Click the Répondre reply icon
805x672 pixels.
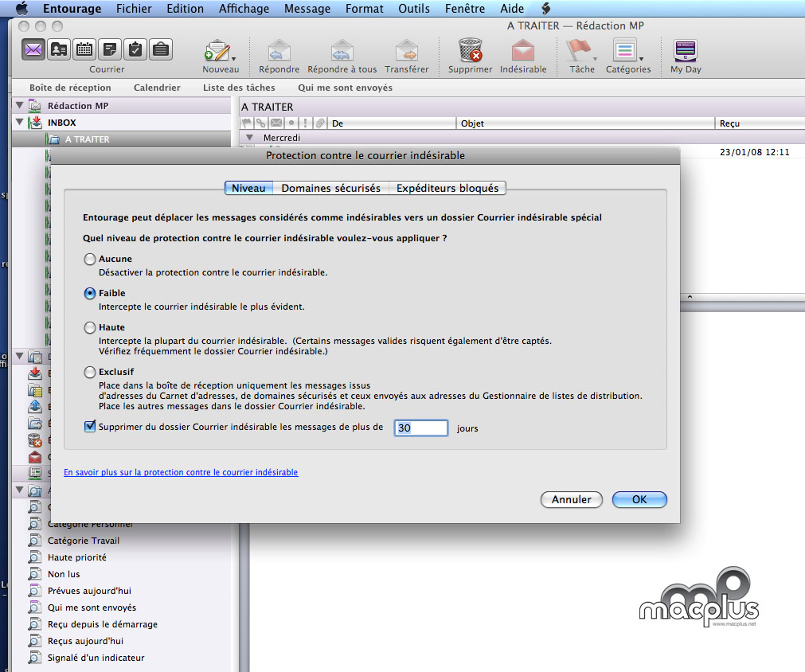click(279, 51)
